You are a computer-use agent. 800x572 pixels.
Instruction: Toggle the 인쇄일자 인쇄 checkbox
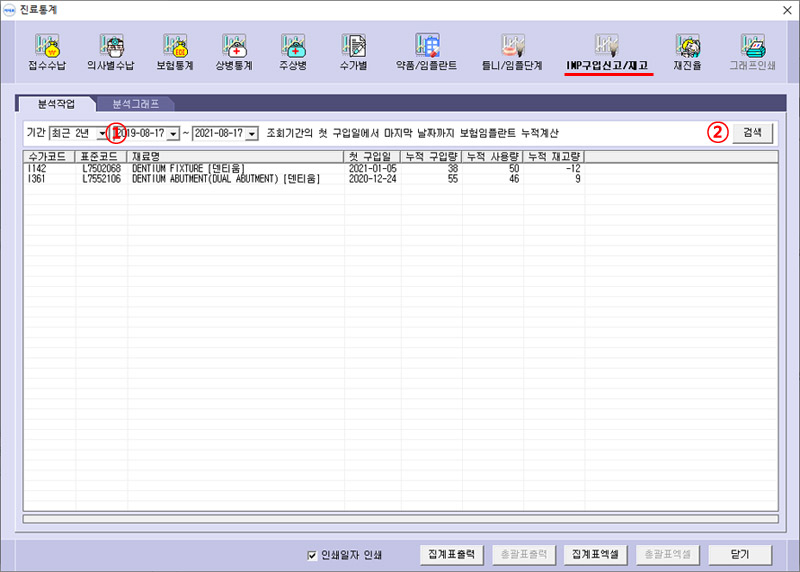311,555
